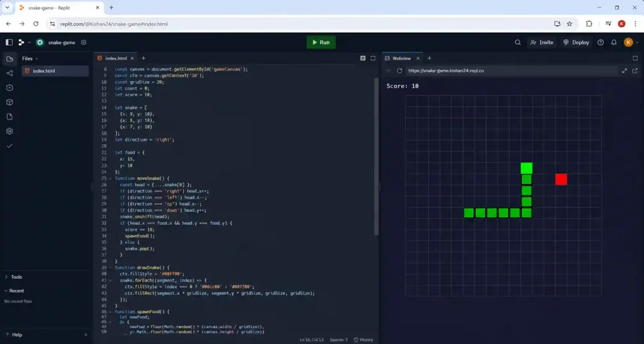Screen dimensions: 644x344
Task: Collapse the snake.forEach fold arrow
Action: pyautogui.click(x=110, y=280)
